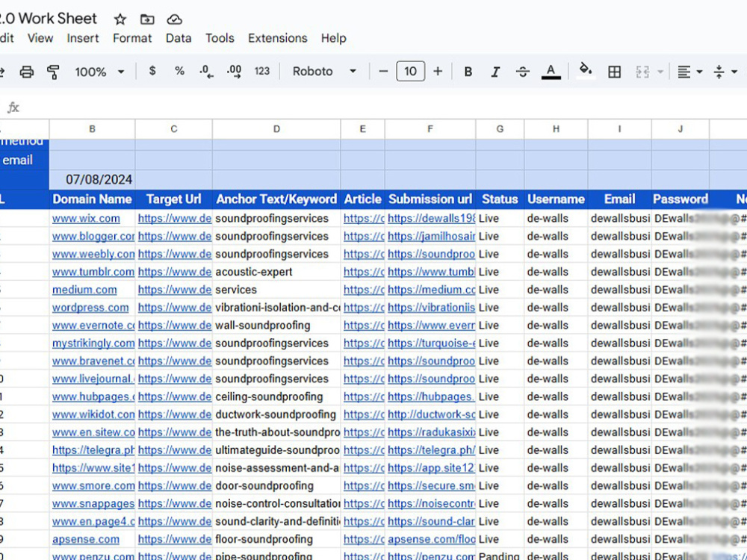The image size is (747, 560).
Task: Open the medium.com domain link
Action: tap(84, 290)
